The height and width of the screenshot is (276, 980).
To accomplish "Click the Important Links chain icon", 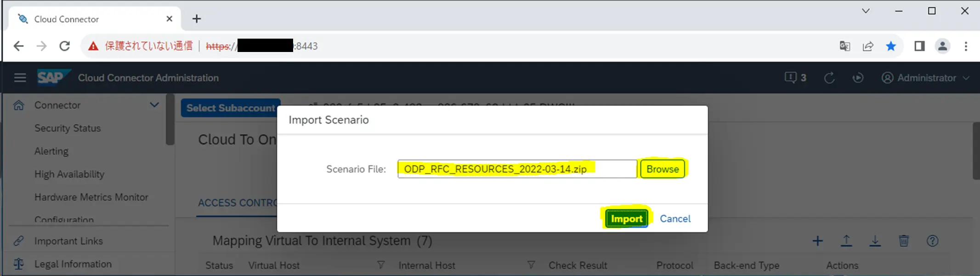I will [x=18, y=241].
